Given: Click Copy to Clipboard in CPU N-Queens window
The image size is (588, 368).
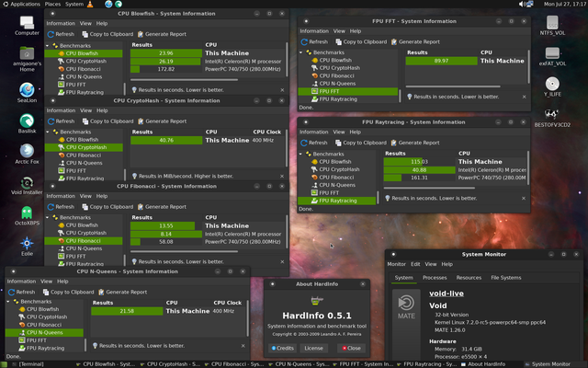Looking at the screenshot, I should (x=69, y=293).
